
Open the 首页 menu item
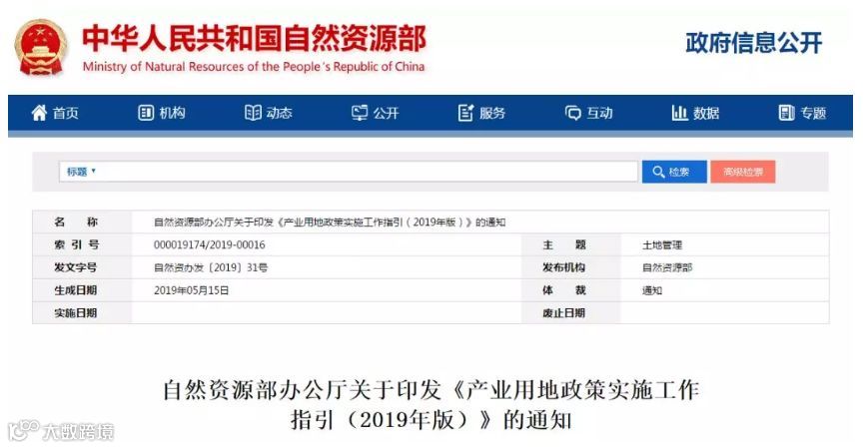pos(55,113)
